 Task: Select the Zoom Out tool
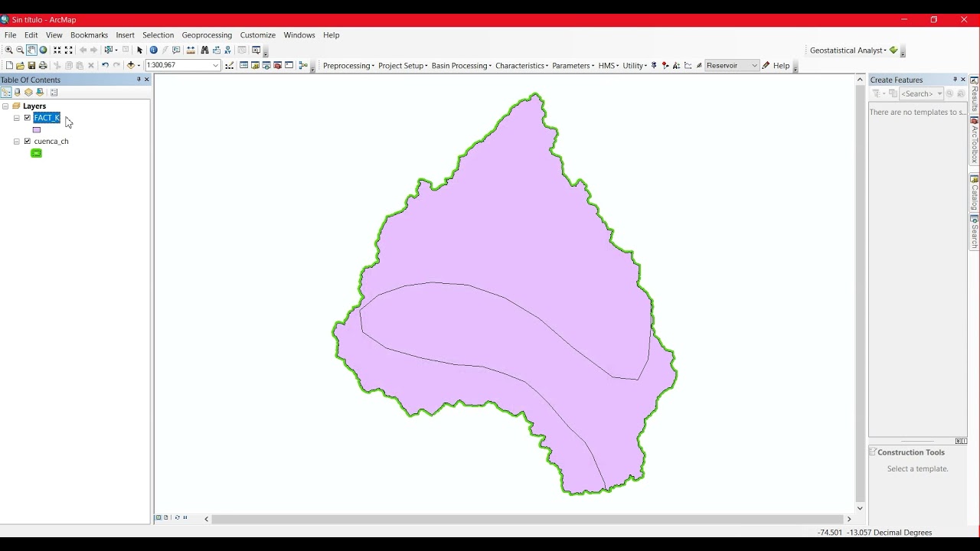click(20, 50)
